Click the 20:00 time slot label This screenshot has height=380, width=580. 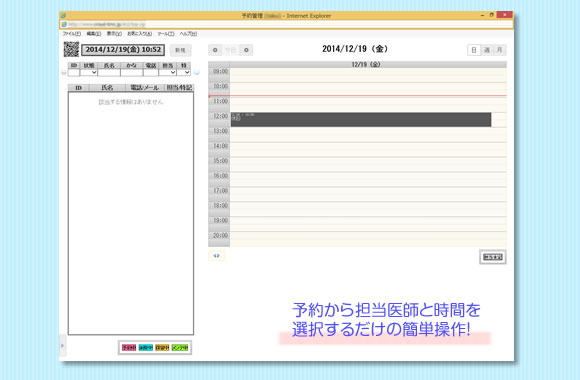(220, 235)
